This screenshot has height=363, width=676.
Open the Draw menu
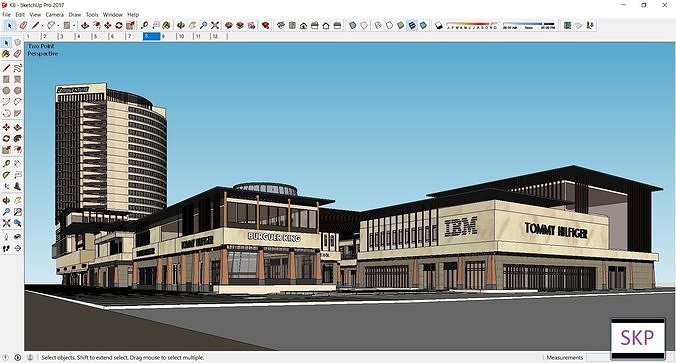(75, 14)
